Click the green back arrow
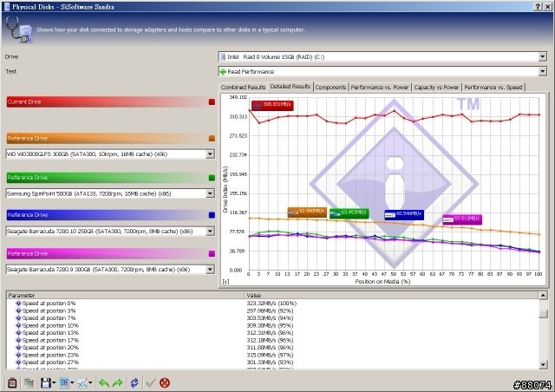Viewport: 555px width, 392px height. point(104,382)
